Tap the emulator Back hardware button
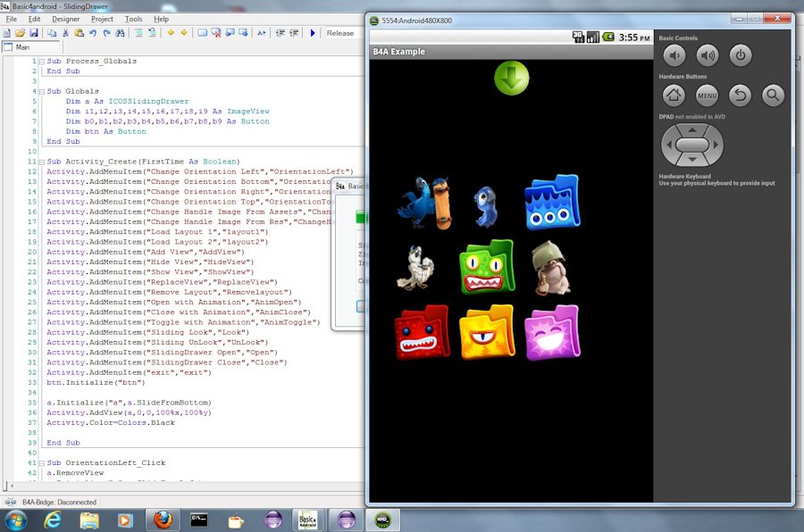This screenshot has height=532, width=804. pos(740,96)
